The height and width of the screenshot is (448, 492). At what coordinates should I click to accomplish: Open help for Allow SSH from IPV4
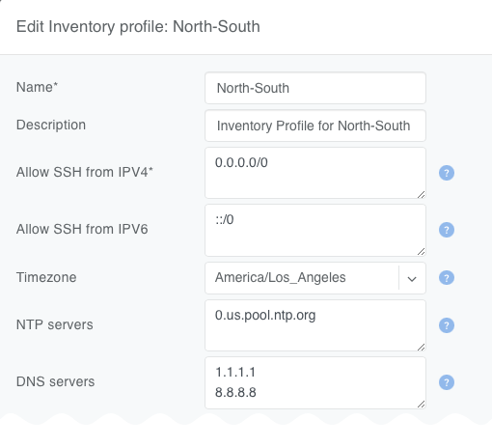tap(447, 173)
